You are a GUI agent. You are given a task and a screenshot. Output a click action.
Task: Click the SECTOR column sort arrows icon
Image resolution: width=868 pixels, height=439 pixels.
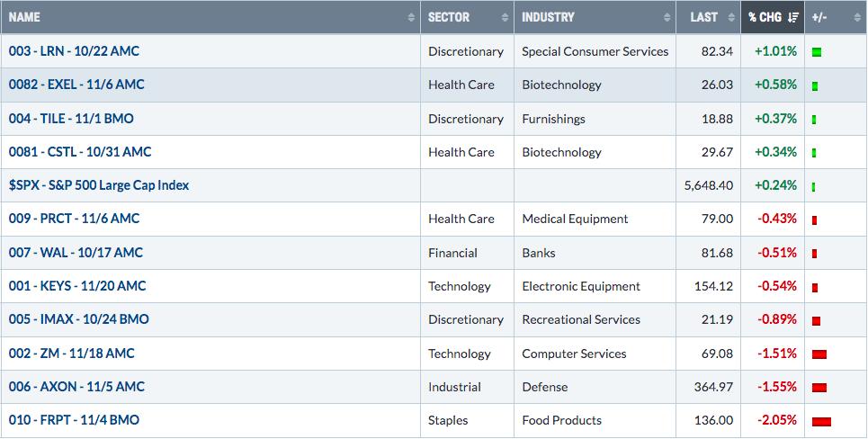pyautogui.click(x=505, y=18)
